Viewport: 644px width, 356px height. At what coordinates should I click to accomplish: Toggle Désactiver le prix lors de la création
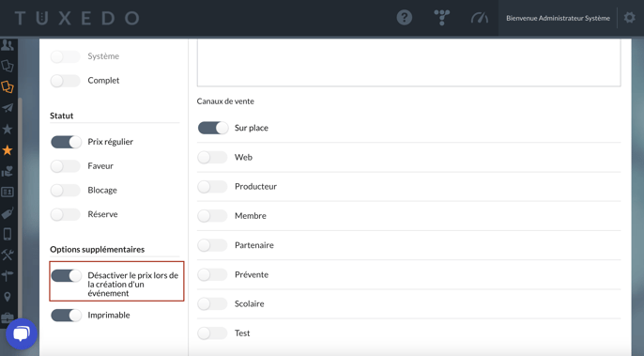point(66,275)
